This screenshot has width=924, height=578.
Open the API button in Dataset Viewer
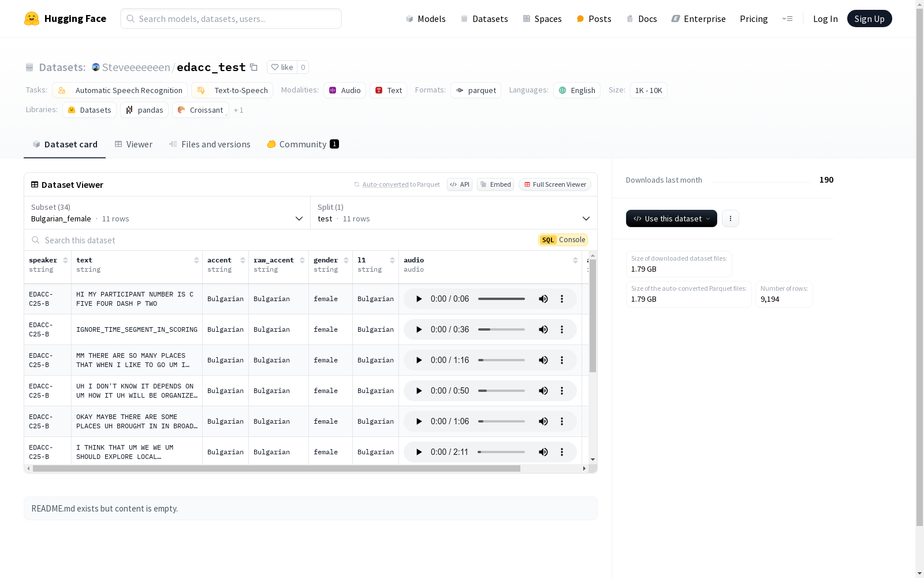460,184
